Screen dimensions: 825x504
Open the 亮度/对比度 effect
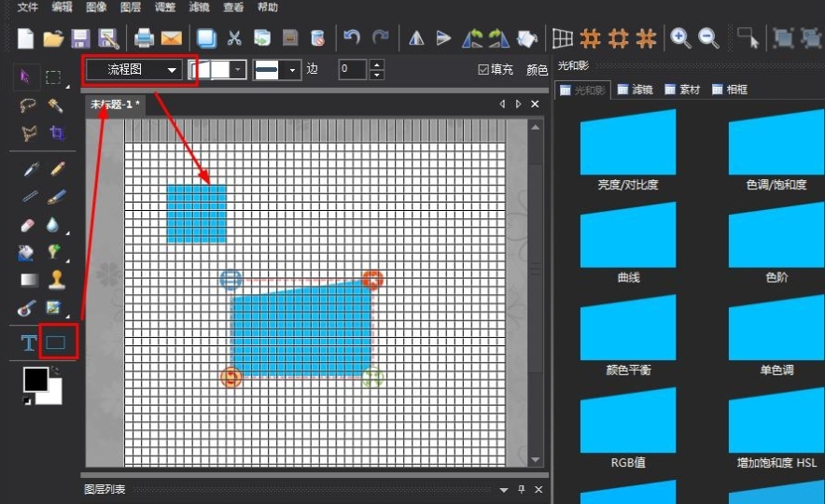[x=628, y=150]
